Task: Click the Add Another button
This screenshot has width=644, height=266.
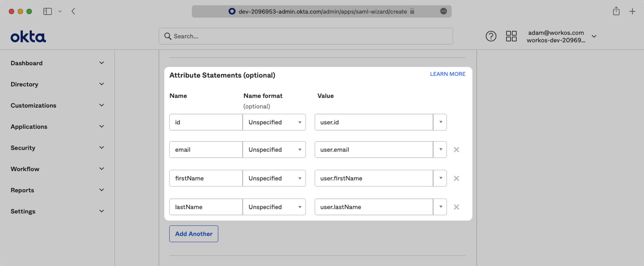Action: click(x=194, y=234)
